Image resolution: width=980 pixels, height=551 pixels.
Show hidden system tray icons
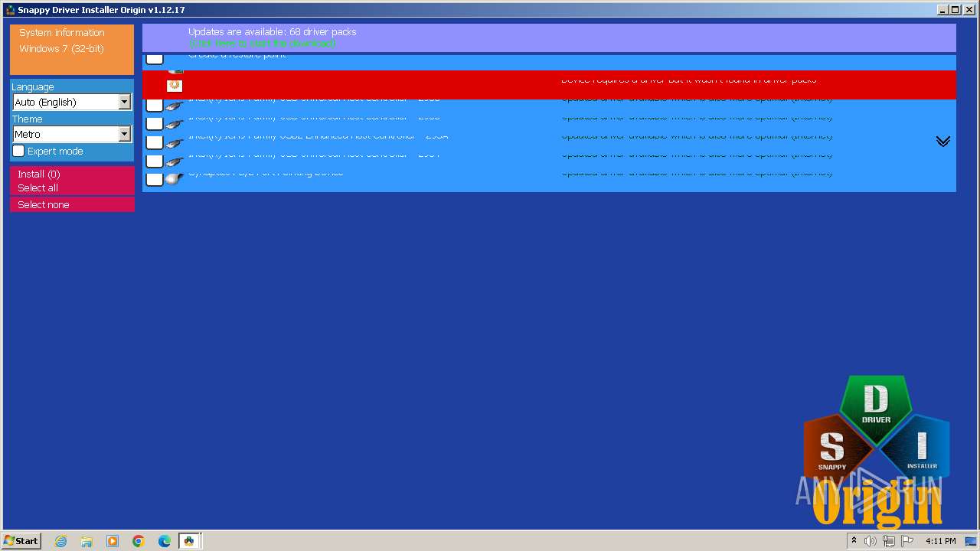click(854, 541)
